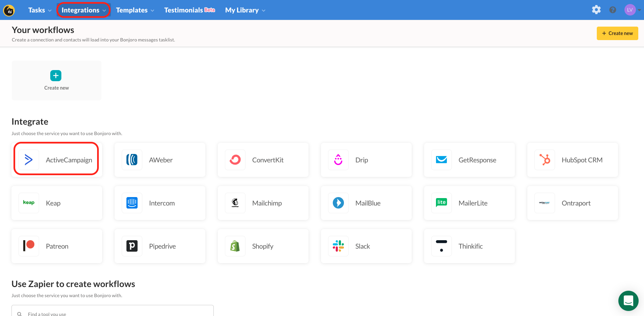Select the Slack integration name
Image resolution: width=644 pixels, height=316 pixels.
[362, 246]
